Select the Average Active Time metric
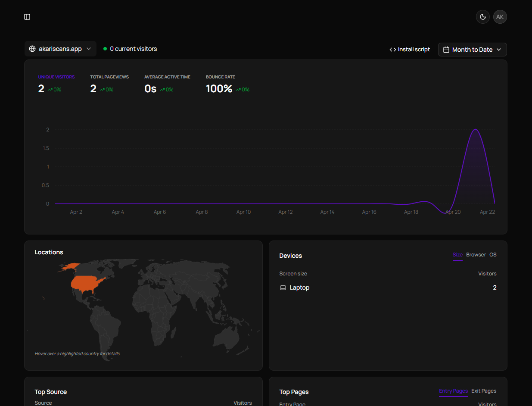532x406 pixels. pyautogui.click(x=167, y=84)
